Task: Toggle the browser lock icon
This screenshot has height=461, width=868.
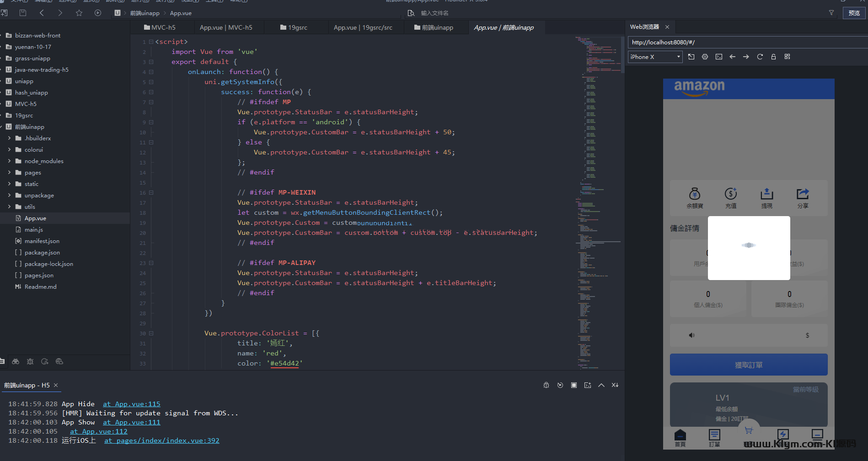Action: click(773, 57)
